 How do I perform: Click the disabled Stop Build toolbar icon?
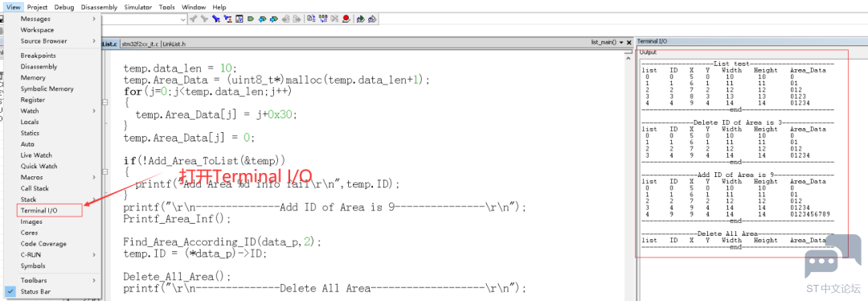(x=334, y=19)
